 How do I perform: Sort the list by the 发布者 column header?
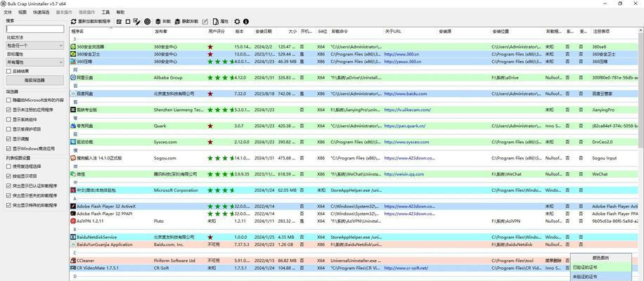point(180,31)
